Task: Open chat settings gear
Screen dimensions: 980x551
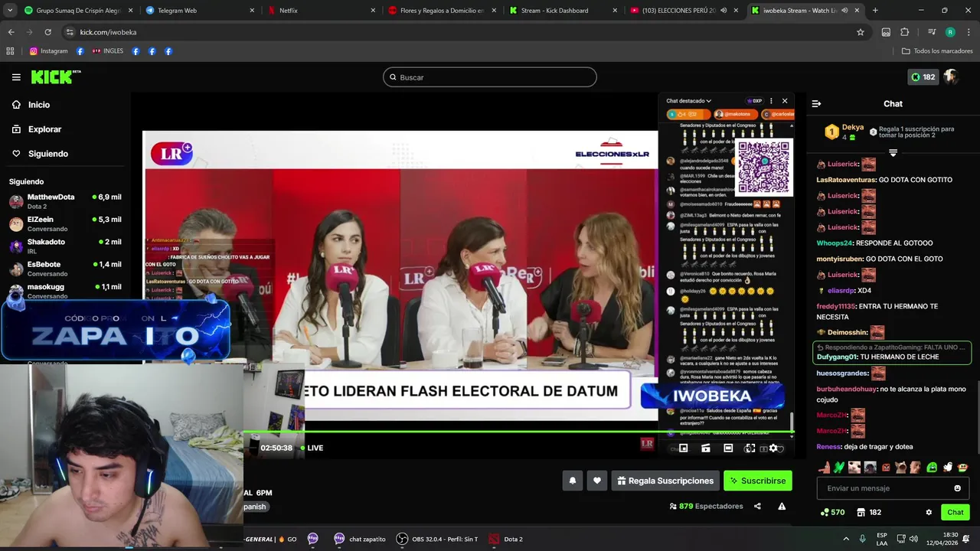Action: (929, 512)
